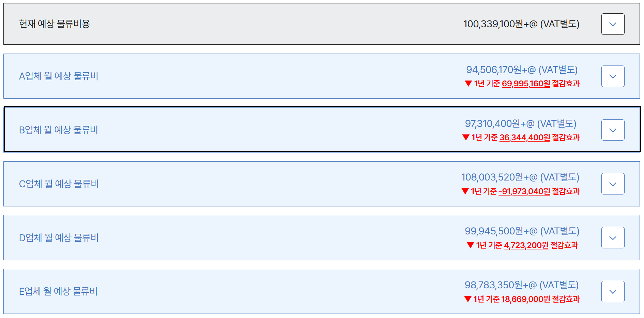Image resolution: width=644 pixels, height=318 pixels.
Task: Select the 4,723,200원 savings link
Action: (526, 245)
